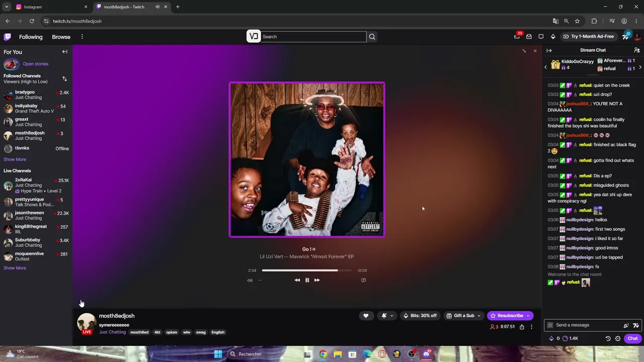Viewport: 644px width, 362px height.
Task: Shrink the player with minimize arrows icon
Action: [524, 51]
